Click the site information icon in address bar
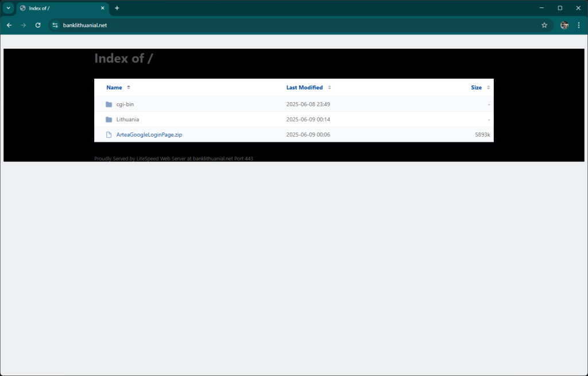This screenshot has width=588, height=376. (x=55, y=25)
